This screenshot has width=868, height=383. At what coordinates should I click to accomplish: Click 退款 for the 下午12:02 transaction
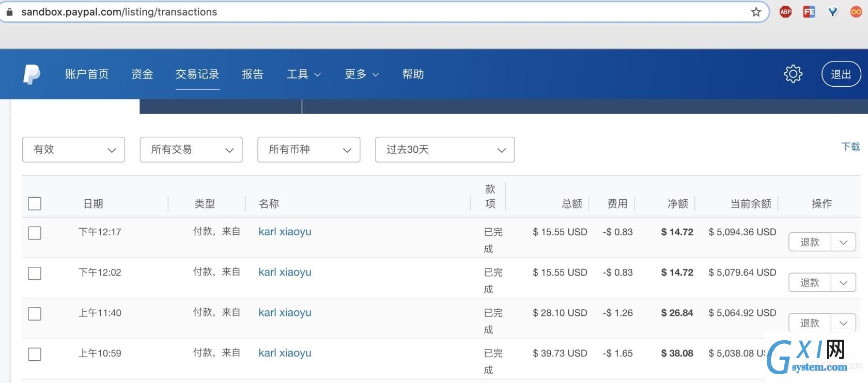810,282
